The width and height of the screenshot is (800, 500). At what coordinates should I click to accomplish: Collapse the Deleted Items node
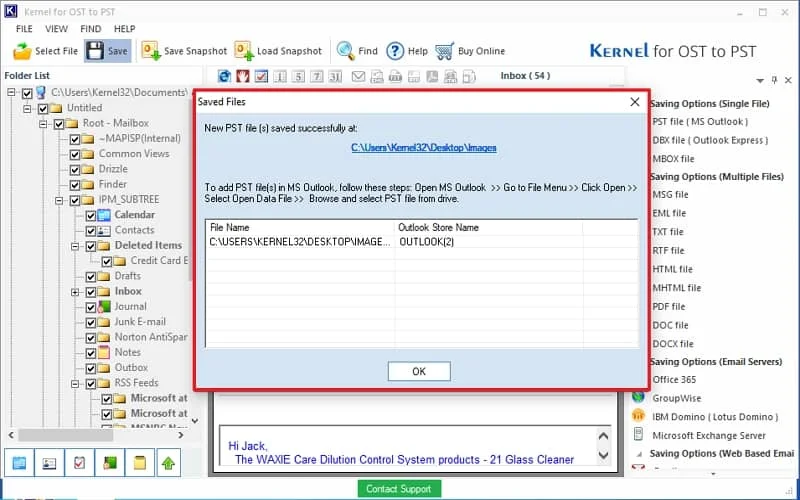[75, 246]
